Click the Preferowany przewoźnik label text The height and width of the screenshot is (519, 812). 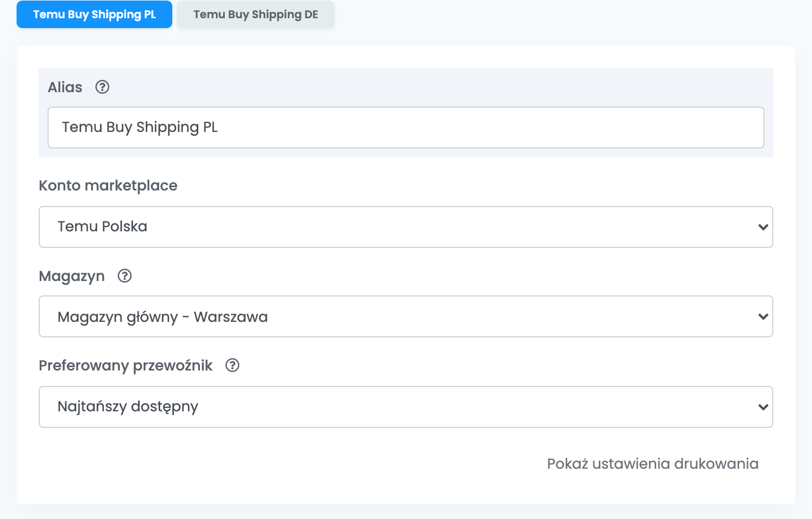126,366
